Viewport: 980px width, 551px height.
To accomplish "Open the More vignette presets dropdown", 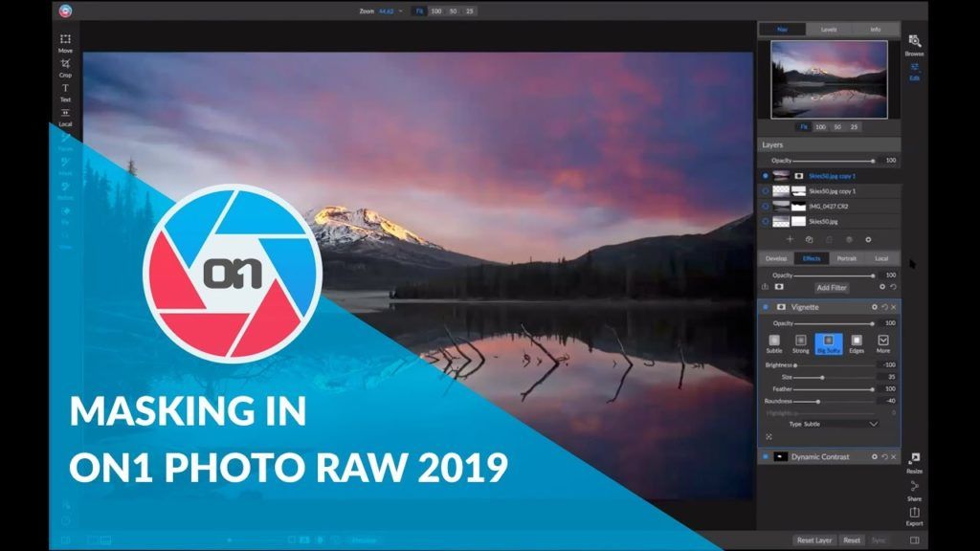I will coord(883,343).
